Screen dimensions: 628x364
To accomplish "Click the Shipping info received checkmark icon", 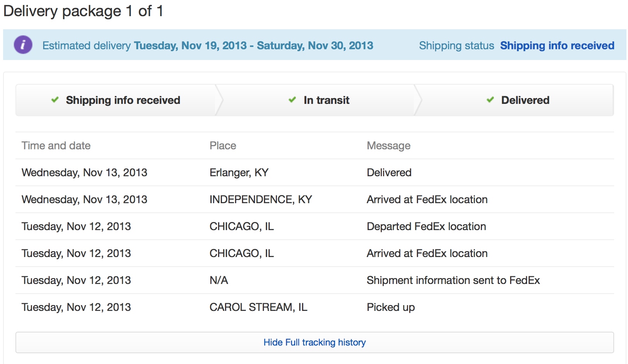I will 55,100.
